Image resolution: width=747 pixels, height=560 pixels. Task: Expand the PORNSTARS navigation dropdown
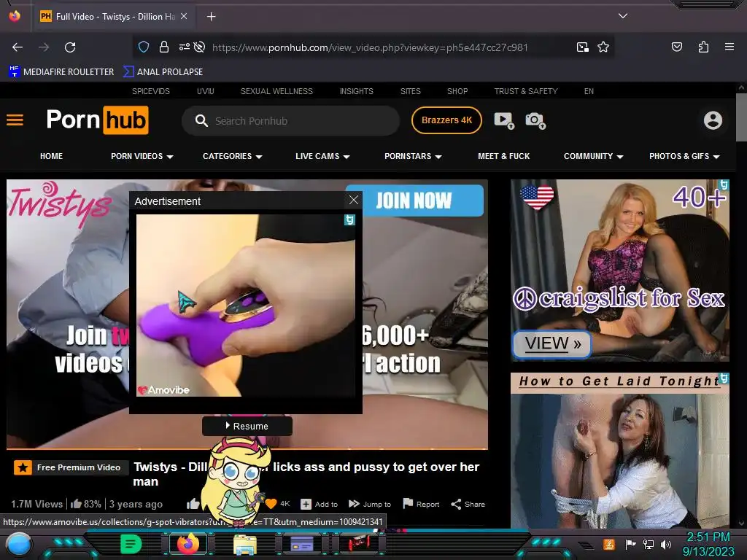coord(413,156)
